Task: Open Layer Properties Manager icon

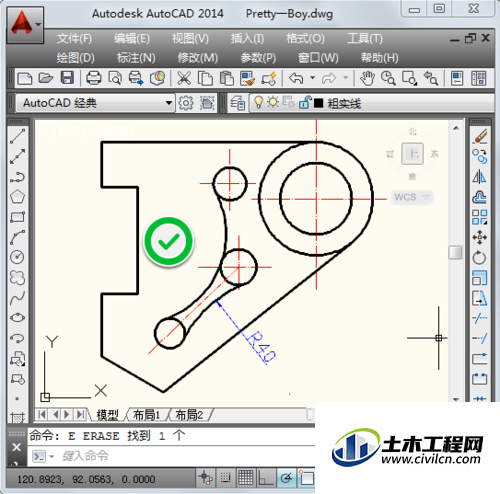Action: [x=238, y=103]
